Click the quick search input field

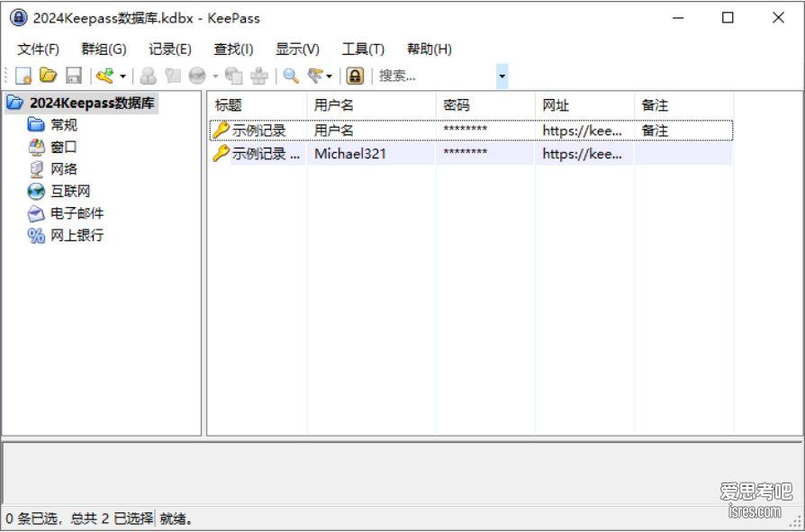pos(437,76)
